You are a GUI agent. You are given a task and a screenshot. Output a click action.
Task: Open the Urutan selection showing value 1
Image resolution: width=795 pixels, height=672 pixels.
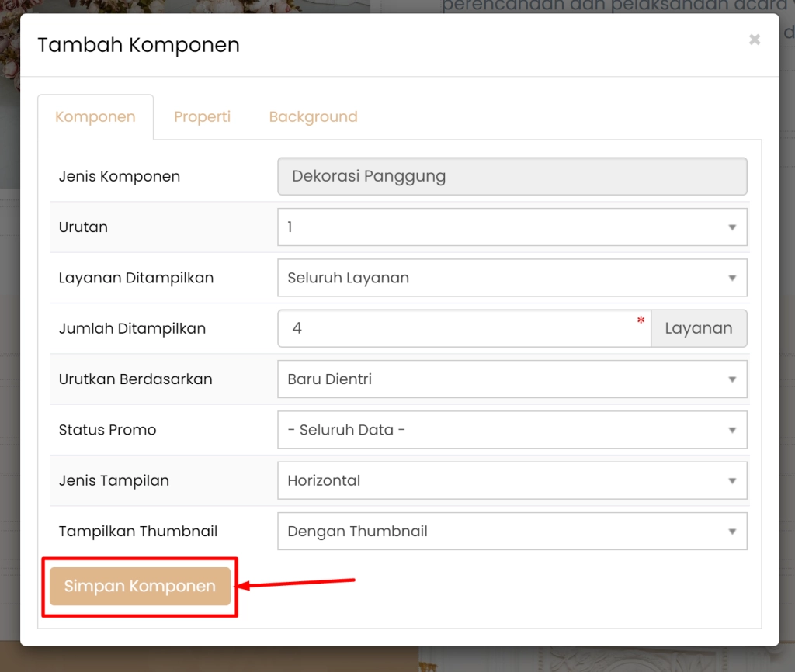pos(505,227)
